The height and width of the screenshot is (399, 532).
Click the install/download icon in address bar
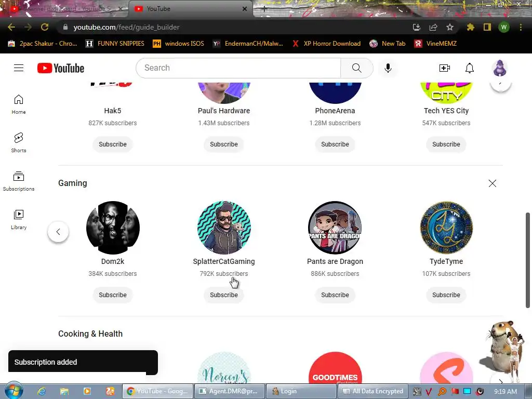tap(417, 27)
